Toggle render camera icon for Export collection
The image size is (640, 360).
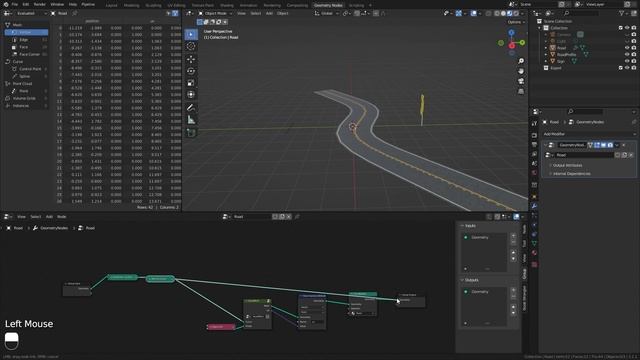click(x=633, y=68)
